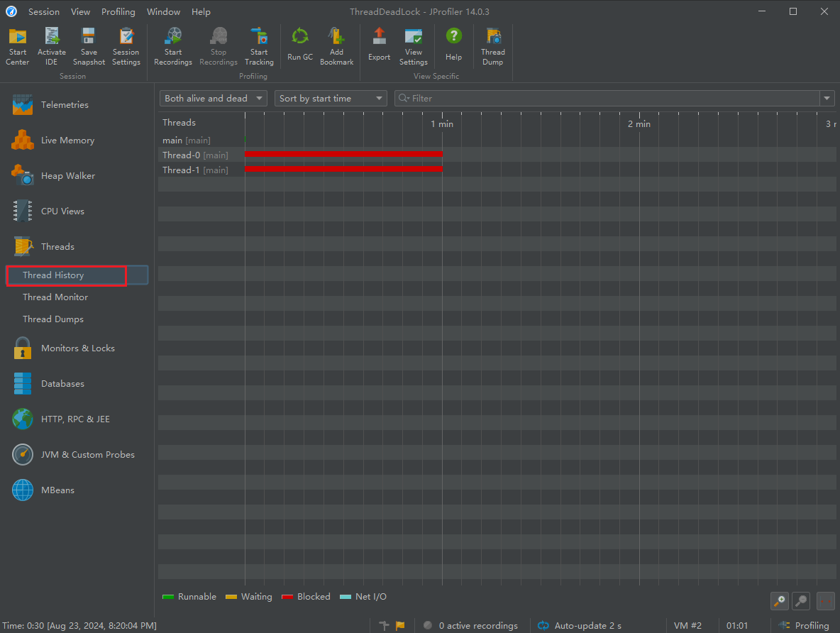Screen dimensions: 840x633
Task: Click the Time: 0:30 status text
Action: (79, 625)
